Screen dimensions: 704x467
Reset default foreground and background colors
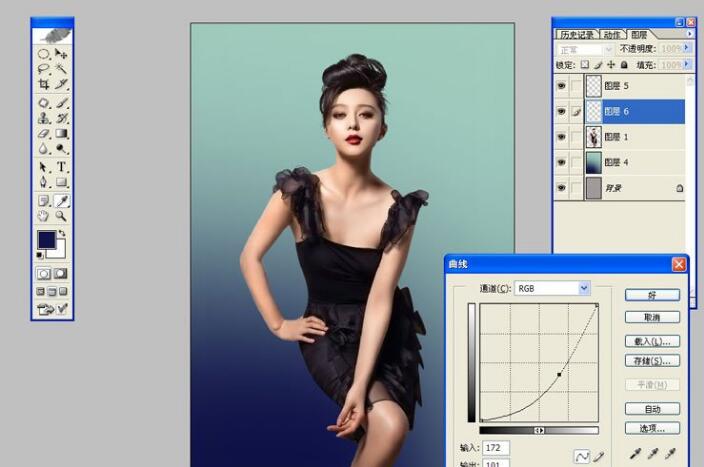(x=40, y=255)
